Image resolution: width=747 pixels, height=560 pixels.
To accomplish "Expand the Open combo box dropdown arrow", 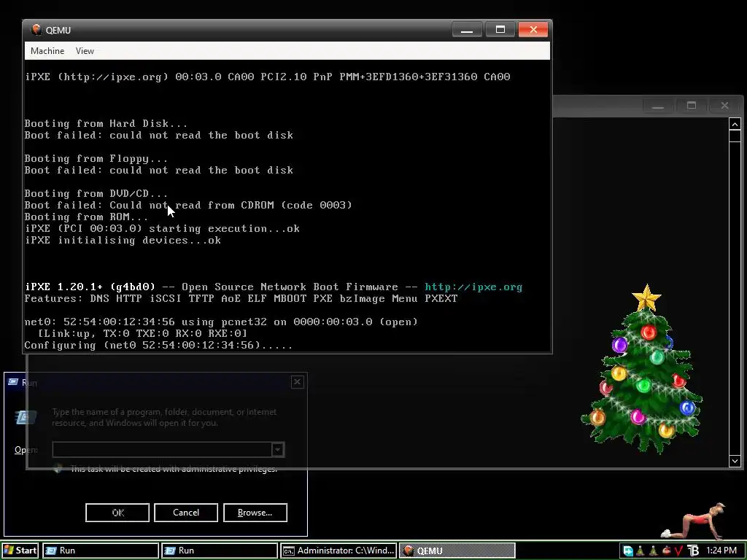I will tap(278, 449).
